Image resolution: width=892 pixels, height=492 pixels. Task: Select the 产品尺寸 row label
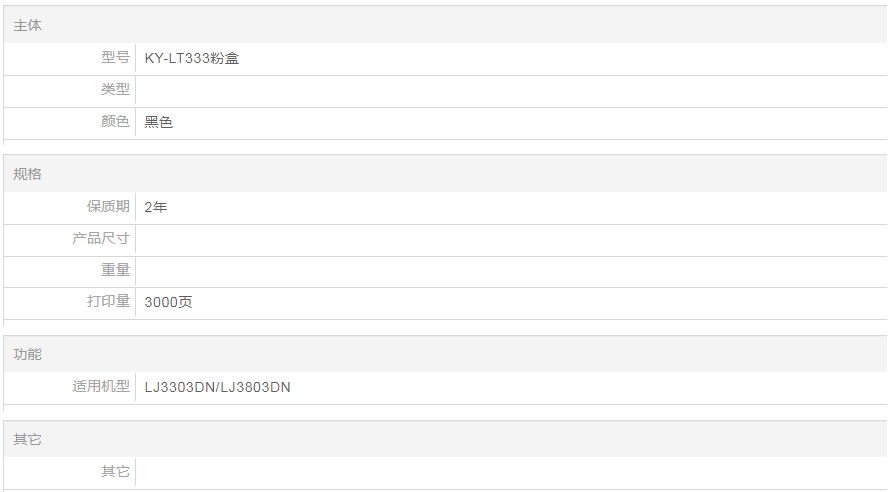tap(101, 239)
